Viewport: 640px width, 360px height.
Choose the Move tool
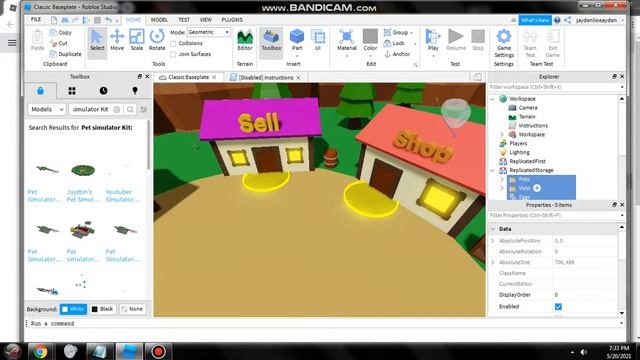point(117,40)
